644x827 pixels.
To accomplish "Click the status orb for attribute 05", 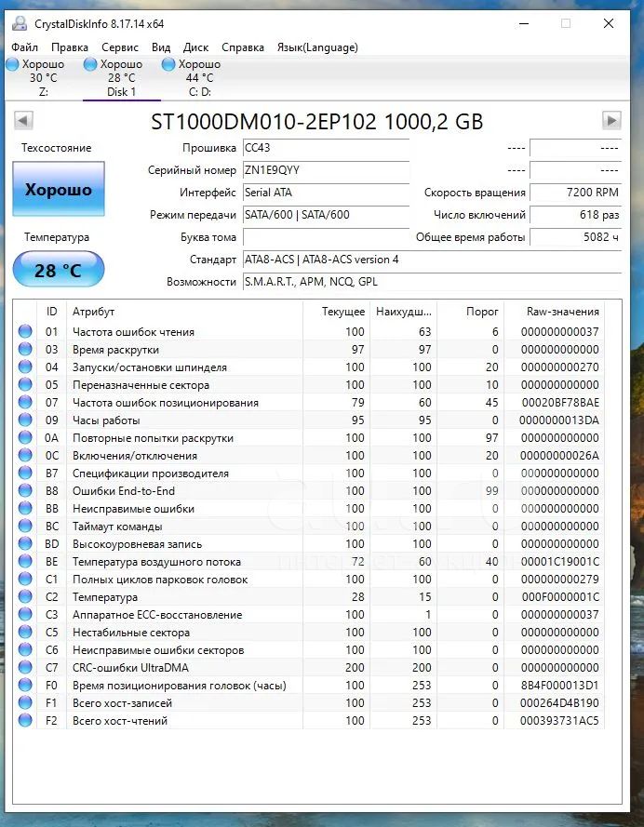I will pos(25,384).
